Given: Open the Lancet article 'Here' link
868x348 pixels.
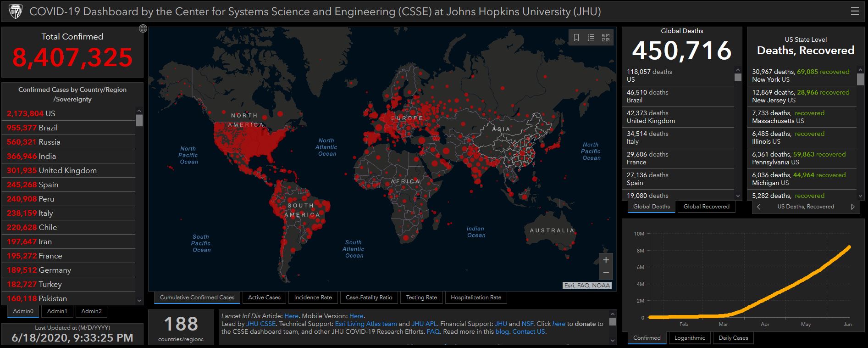Looking at the screenshot, I should (291, 316).
